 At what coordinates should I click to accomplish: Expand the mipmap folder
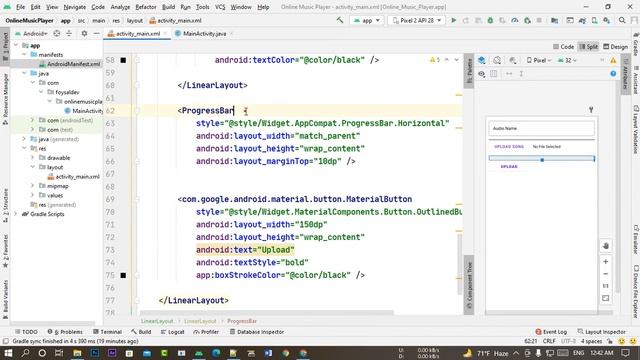coord(33,186)
